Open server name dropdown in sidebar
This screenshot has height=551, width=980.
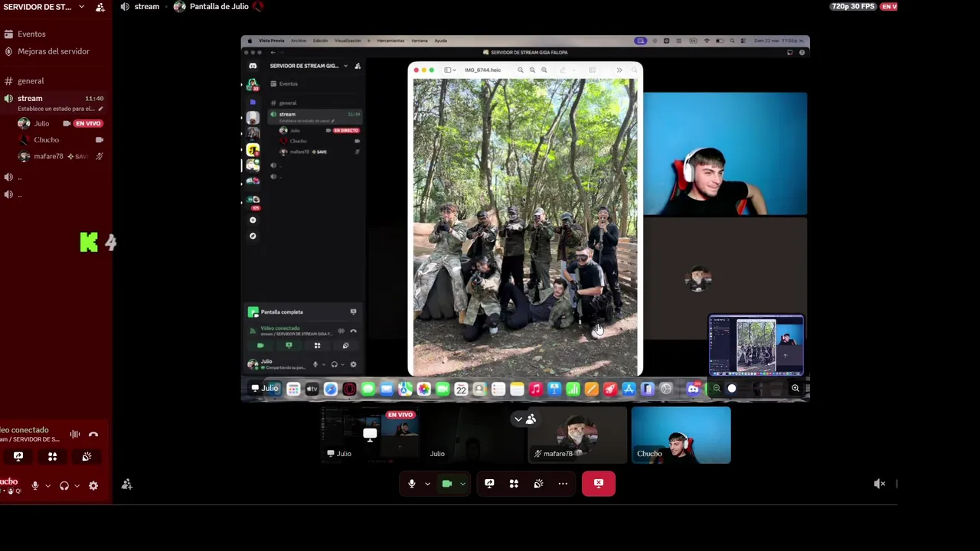click(81, 7)
